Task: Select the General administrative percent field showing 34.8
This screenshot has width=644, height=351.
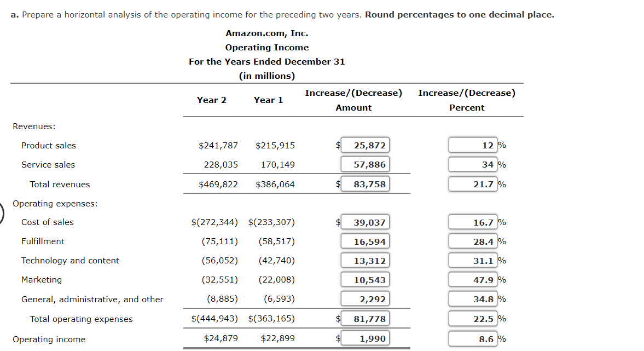Action: (x=473, y=298)
